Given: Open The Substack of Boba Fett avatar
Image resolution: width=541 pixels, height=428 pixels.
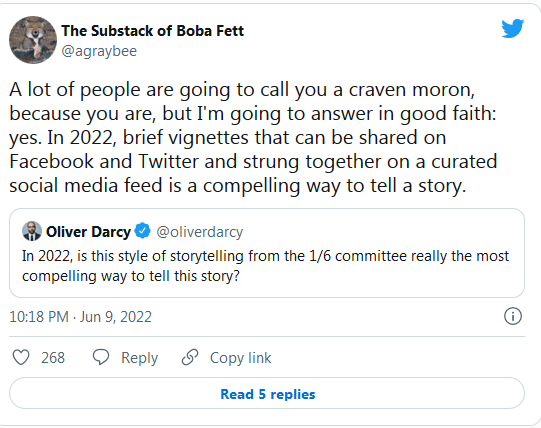Looking at the screenshot, I should (x=33, y=40).
